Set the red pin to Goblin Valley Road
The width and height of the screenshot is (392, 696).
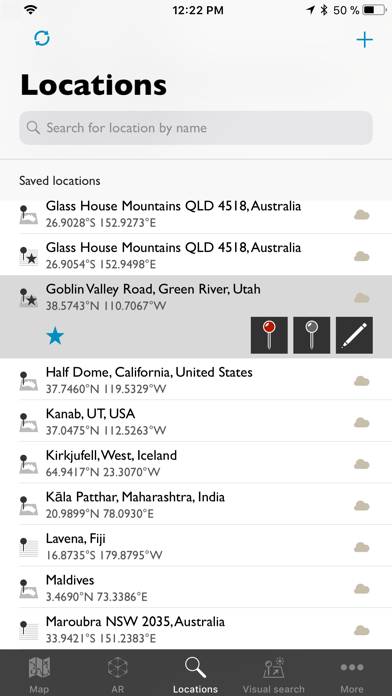[x=269, y=335]
